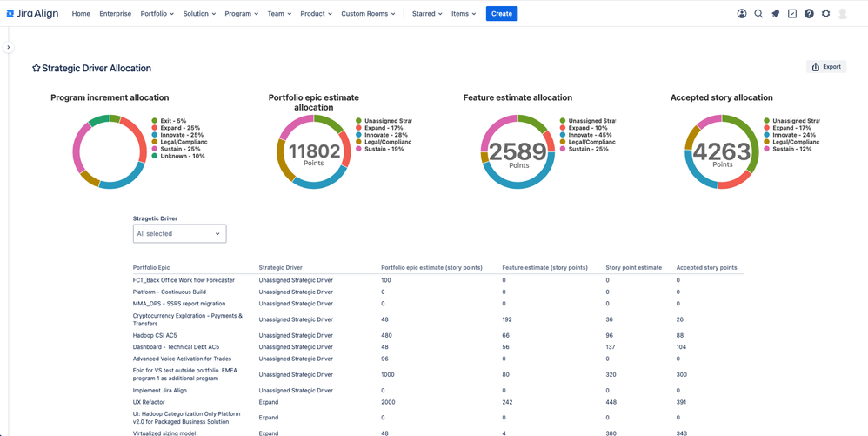The height and width of the screenshot is (436, 868).
Task: Click the blue Create button
Action: point(502,14)
